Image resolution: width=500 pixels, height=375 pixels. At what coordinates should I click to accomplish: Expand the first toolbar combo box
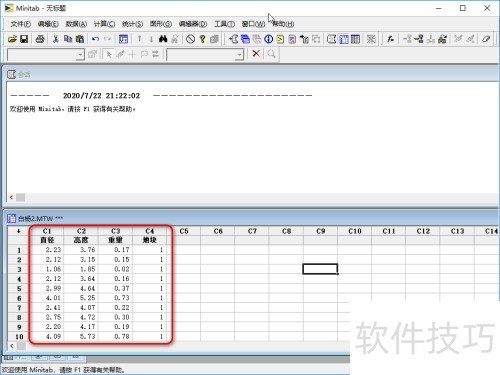(x=80, y=55)
